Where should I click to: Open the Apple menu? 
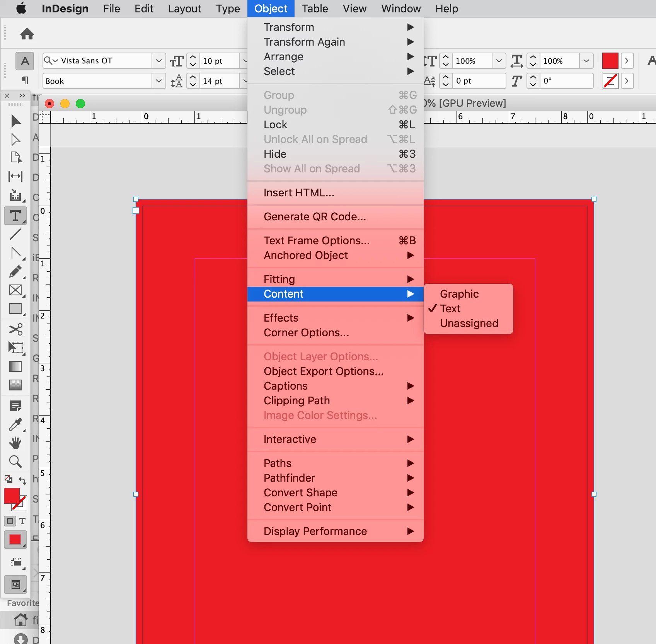[x=22, y=9]
